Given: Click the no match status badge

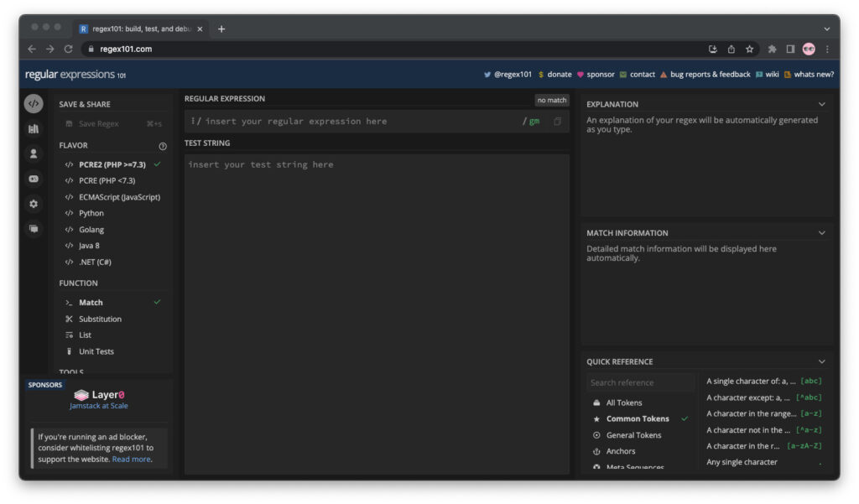Looking at the screenshot, I should [552, 101].
